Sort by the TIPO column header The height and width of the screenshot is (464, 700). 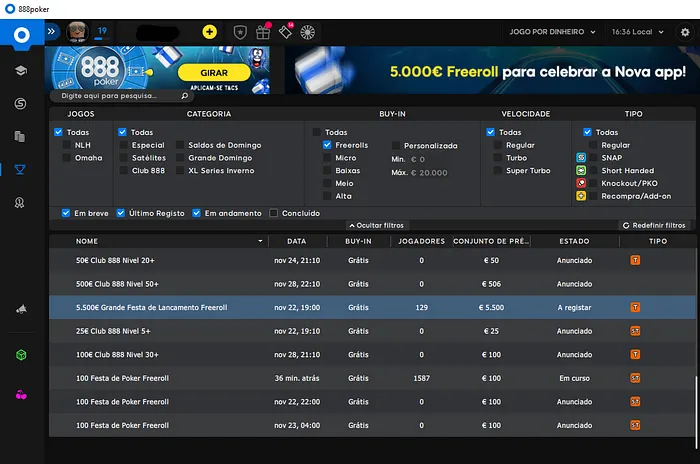[x=658, y=241]
